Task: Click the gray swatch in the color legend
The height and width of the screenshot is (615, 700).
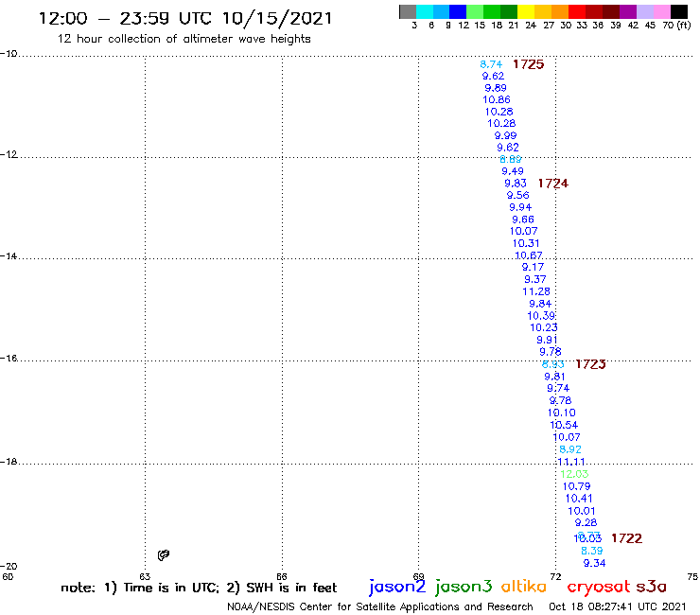Action: tap(408, 11)
